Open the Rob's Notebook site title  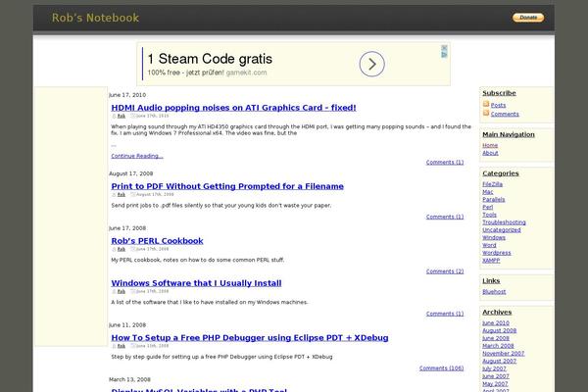tap(95, 18)
